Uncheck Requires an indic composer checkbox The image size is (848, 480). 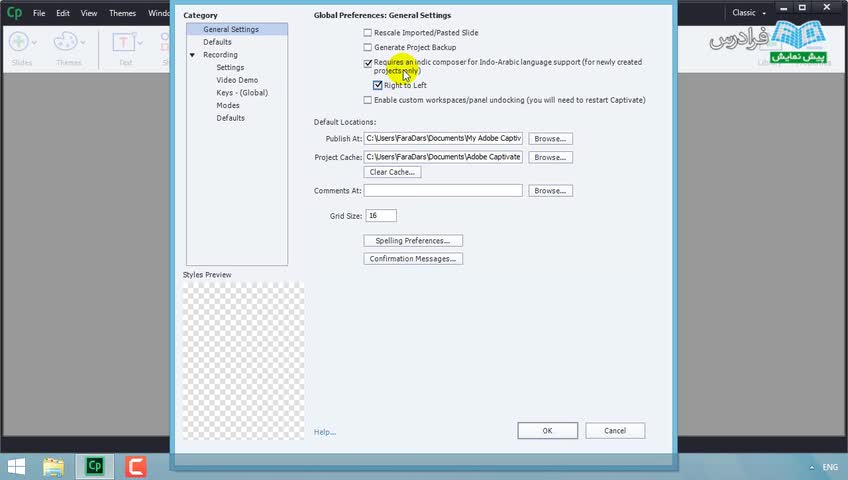click(x=368, y=63)
